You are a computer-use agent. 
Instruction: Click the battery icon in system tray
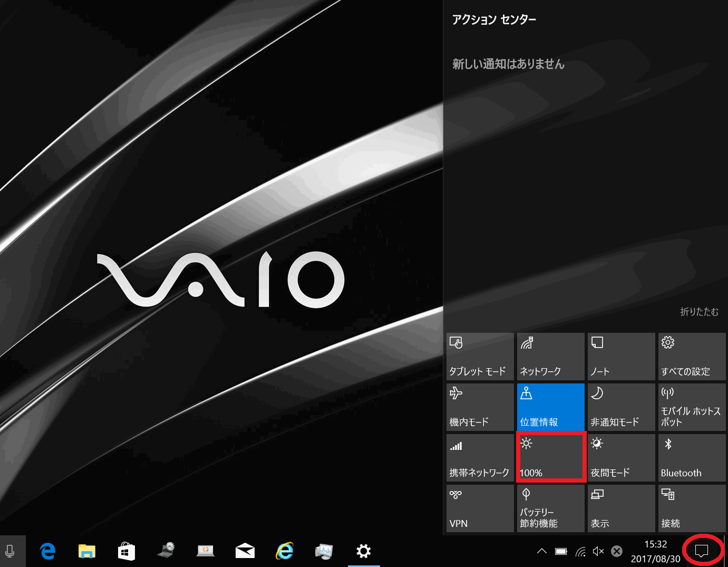click(561, 552)
